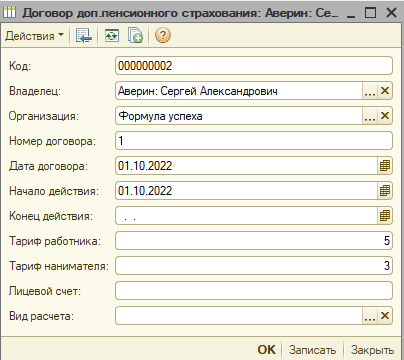Viewport: 404px width, 360px height.
Task: Open help via question mark icon
Action: pos(163,35)
